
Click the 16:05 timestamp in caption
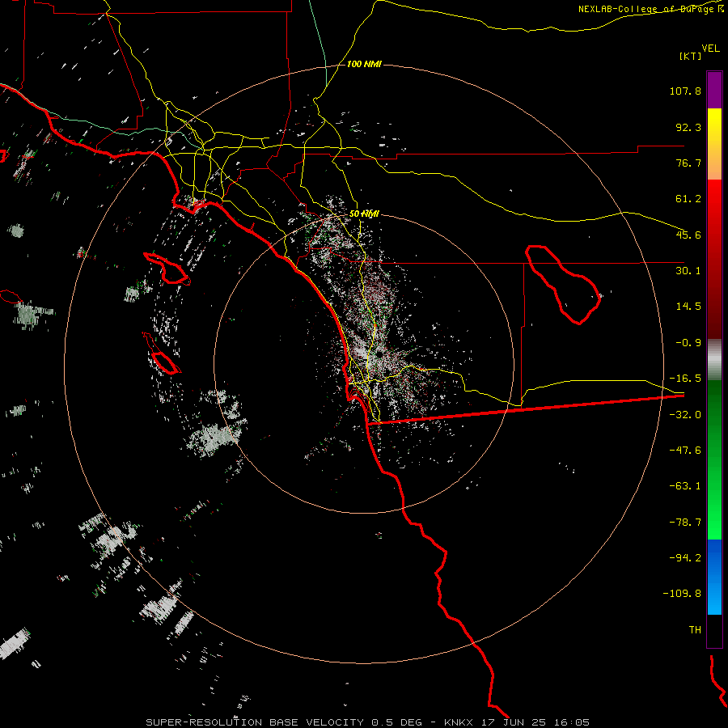tap(572, 722)
